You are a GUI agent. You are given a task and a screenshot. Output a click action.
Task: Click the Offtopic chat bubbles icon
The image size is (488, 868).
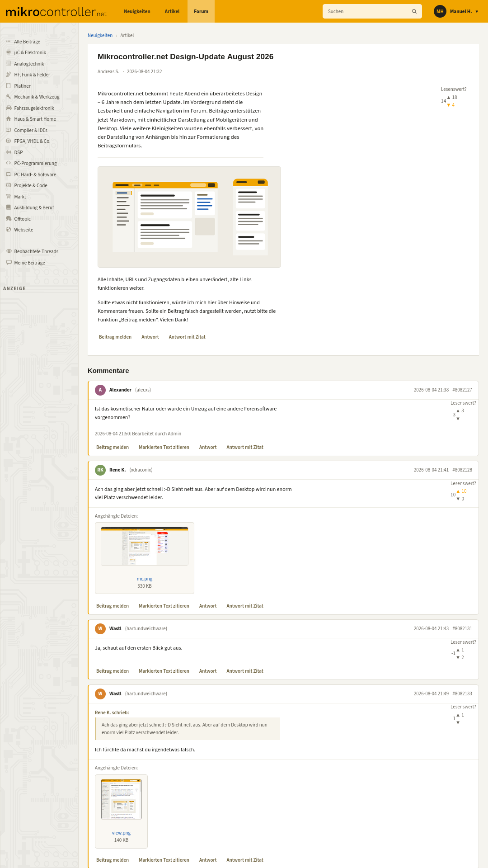8,219
